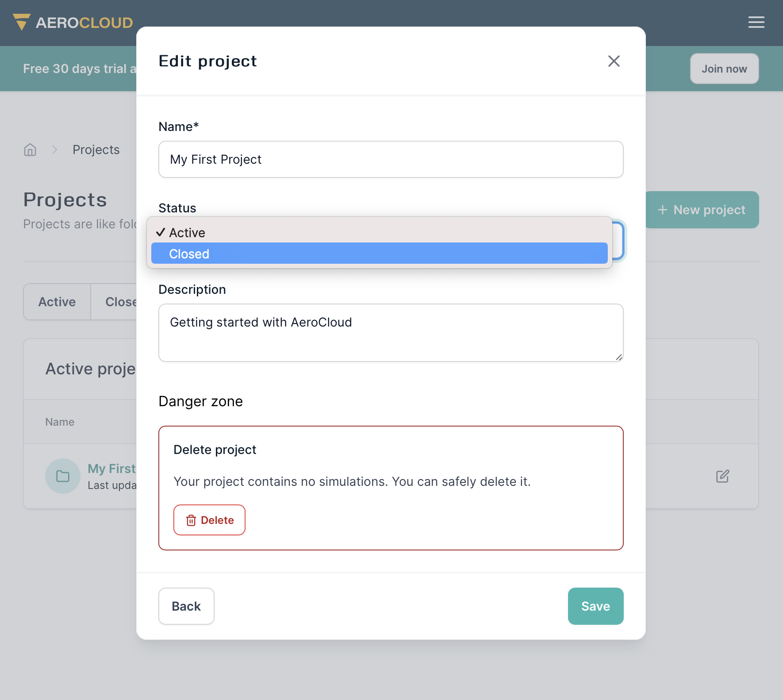Click the home breadcrumb icon
Image resolution: width=783 pixels, height=700 pixels.
coord(30,150)
